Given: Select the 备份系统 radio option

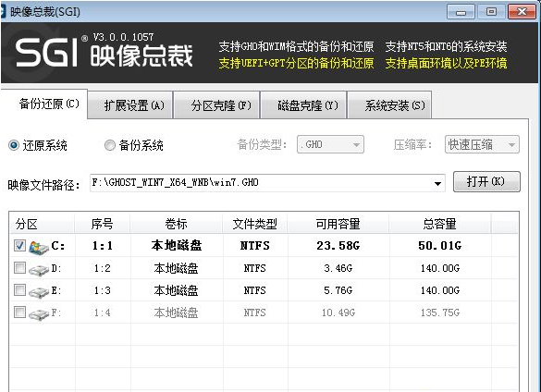Looking at the screenshot, I should coord(110,145).
